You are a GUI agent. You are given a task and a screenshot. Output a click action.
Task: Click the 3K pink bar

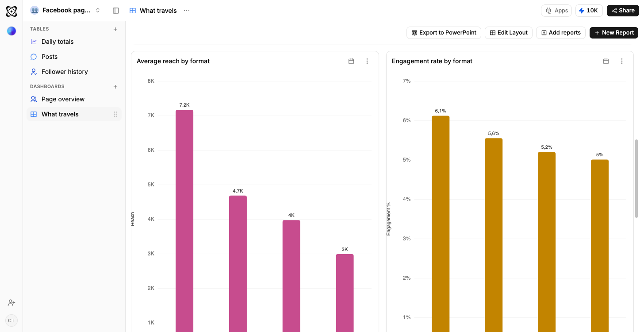tap(345, 293)
